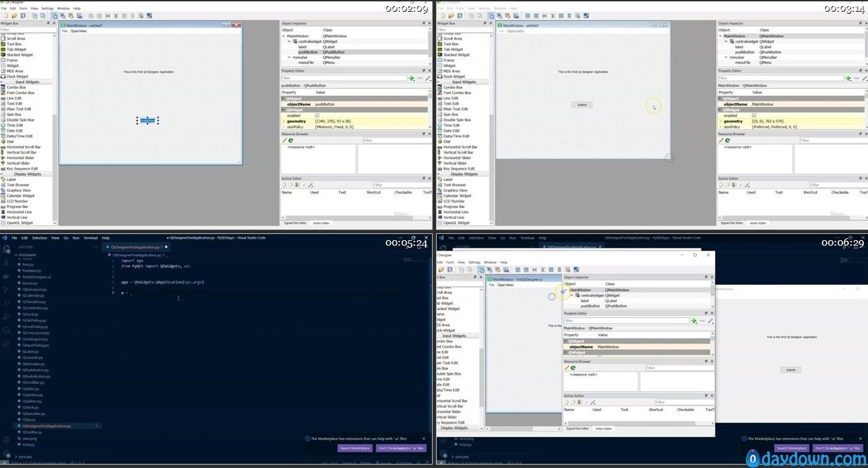
Task: Open Settings menu in 02:09 frame Qt Designer
Action: (47, 8)
